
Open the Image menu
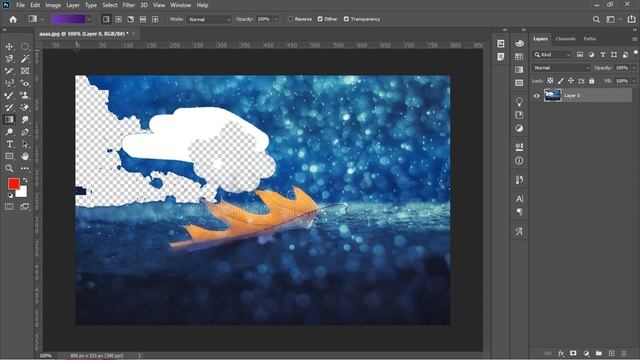point(53,5)
